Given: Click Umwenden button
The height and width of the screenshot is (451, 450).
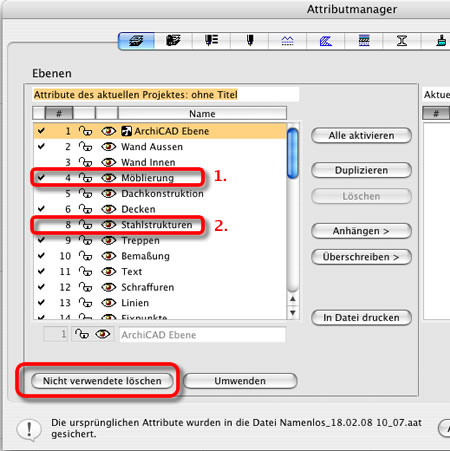Looking at the screenshot, I should 240,381.
